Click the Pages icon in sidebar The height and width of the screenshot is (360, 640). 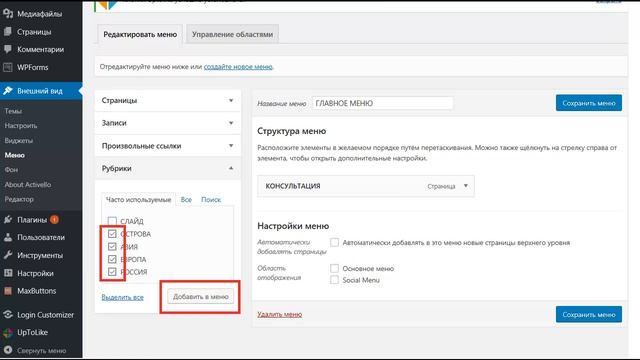[x=8, y=31]
